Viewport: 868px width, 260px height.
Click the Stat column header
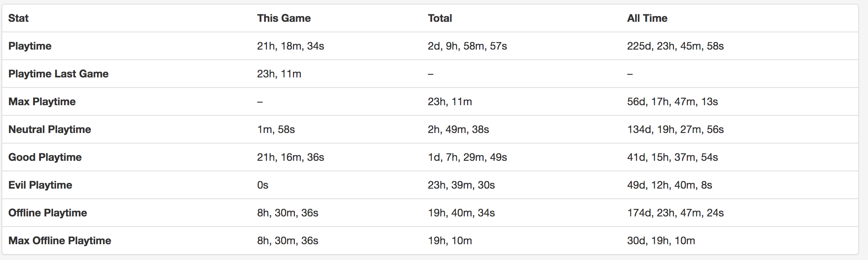[x=18, y=18]
